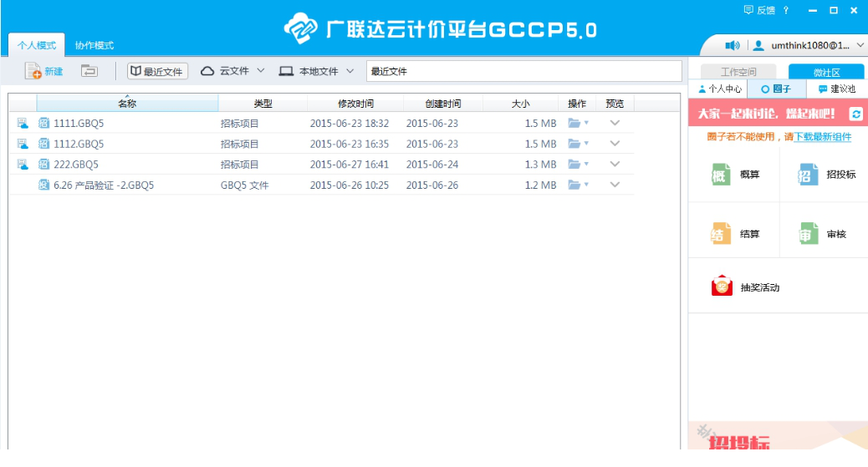The image size is (868, 467).
Task: Select file 1112.GBQ5
Action: click(79, 144)
